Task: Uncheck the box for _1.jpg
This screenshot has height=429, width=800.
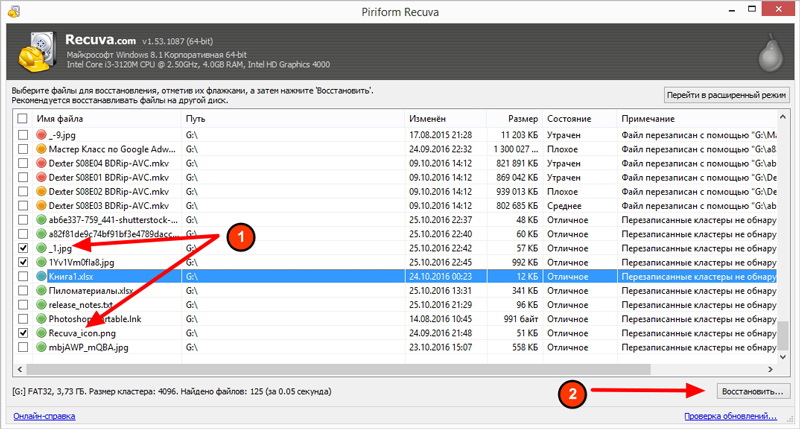Action: [23, 248]
